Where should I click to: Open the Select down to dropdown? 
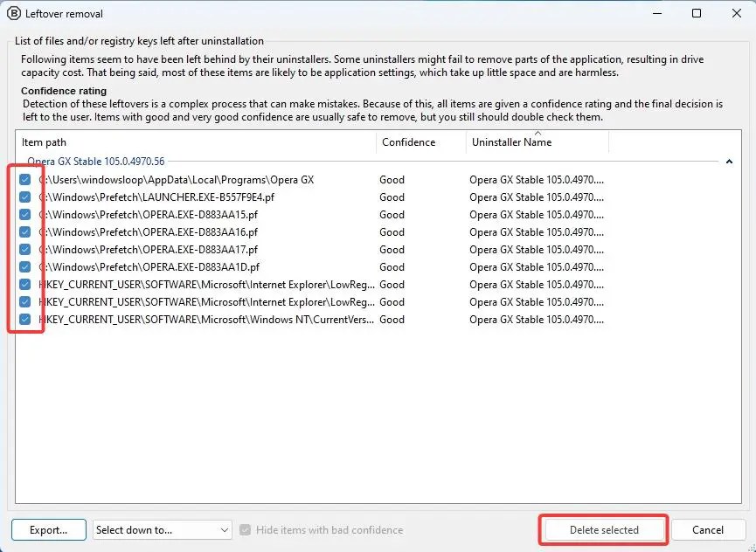[x=162, y=530]
